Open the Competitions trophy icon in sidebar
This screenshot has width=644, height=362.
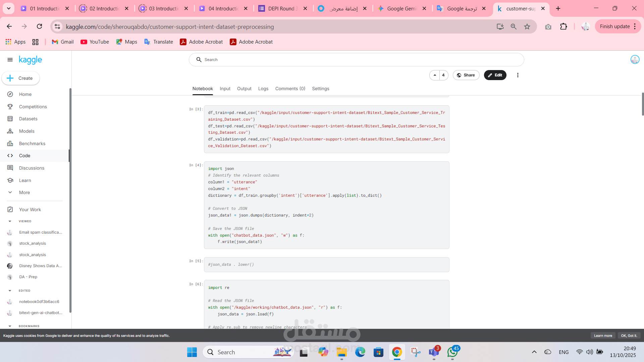[x=10, y=107]
